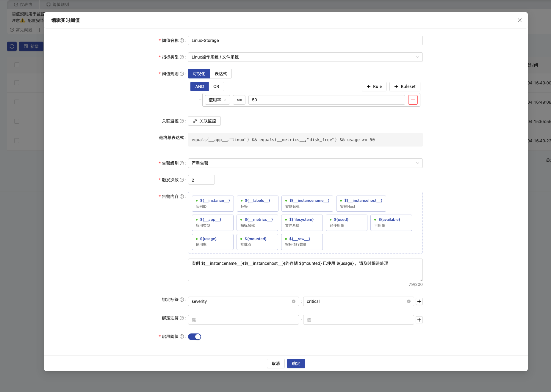Click help icon beside 启用阈值 label
This screenshot has height=392, width=551.
[x=182, y=336]
